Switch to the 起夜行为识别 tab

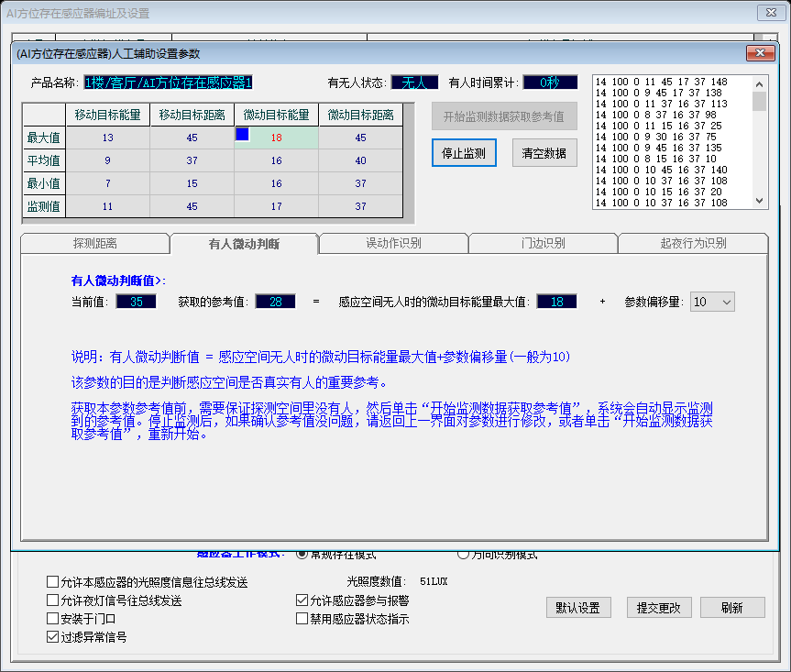click(x=693, y=243)
